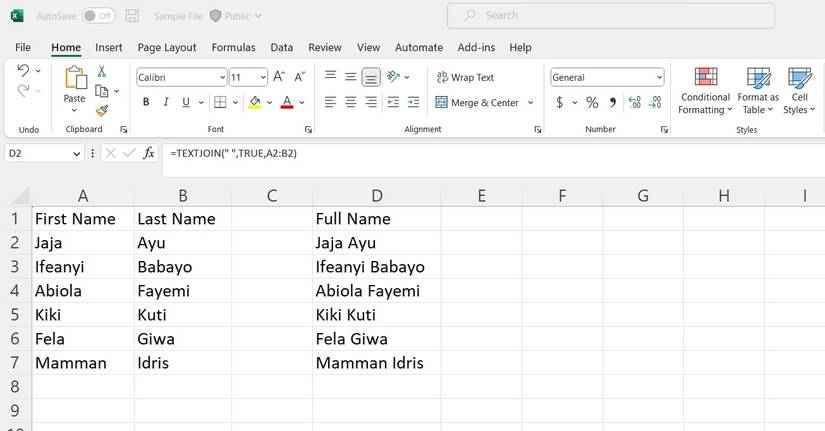Apply percent style
This screenshot has height=431, width=825.
592,102
